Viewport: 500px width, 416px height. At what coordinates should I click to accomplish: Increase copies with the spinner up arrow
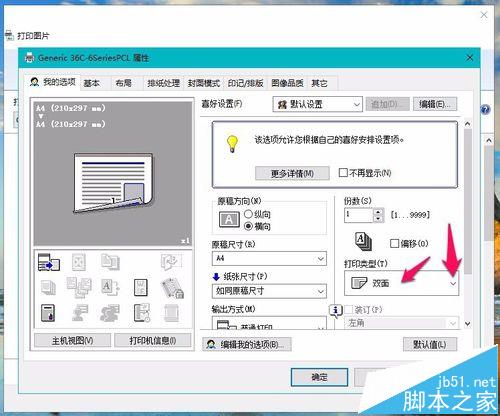378,212
